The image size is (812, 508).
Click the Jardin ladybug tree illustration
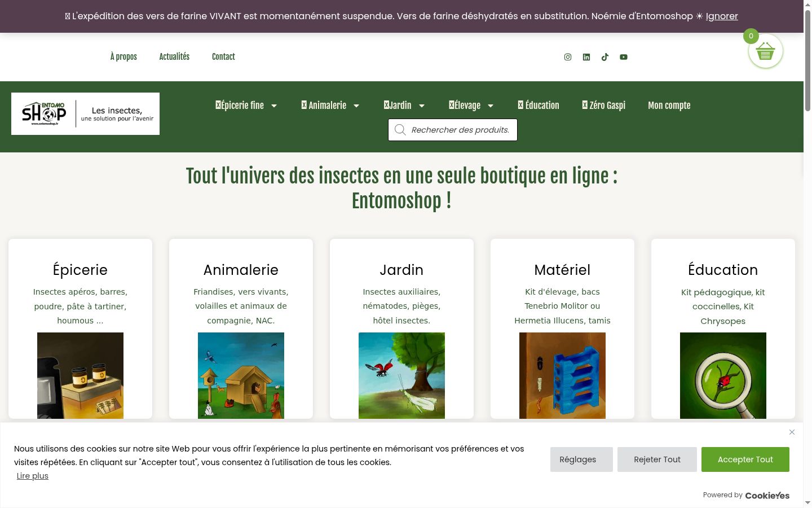[x=401, y=375]
